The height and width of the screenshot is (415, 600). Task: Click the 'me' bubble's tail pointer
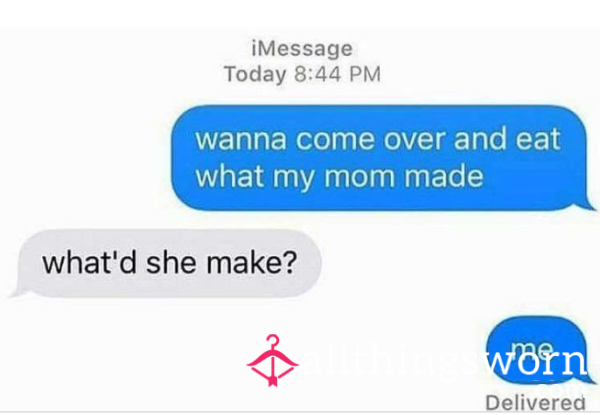(x=589, y=379)
